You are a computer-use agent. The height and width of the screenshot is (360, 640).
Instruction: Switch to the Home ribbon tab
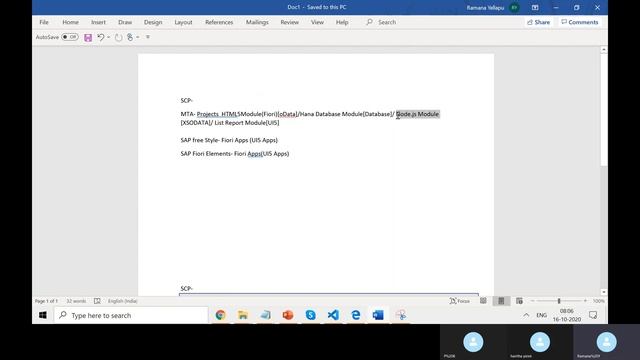(x=70, y=22)
